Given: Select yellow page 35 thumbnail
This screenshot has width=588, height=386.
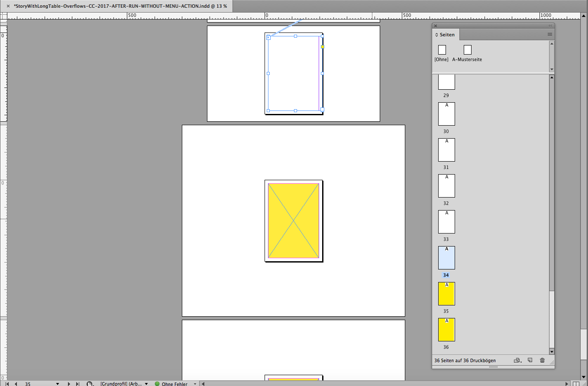Looking at the screenshot, I should pos(446,294).
